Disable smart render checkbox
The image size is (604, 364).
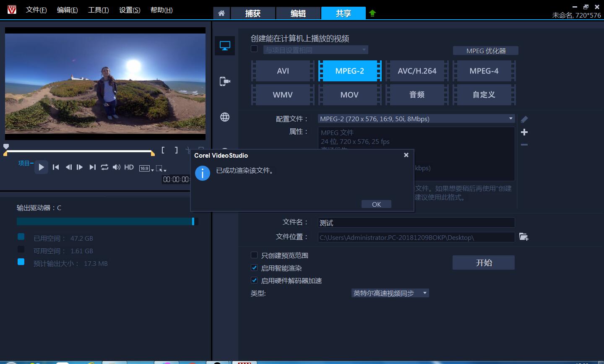tap(254, 268)
